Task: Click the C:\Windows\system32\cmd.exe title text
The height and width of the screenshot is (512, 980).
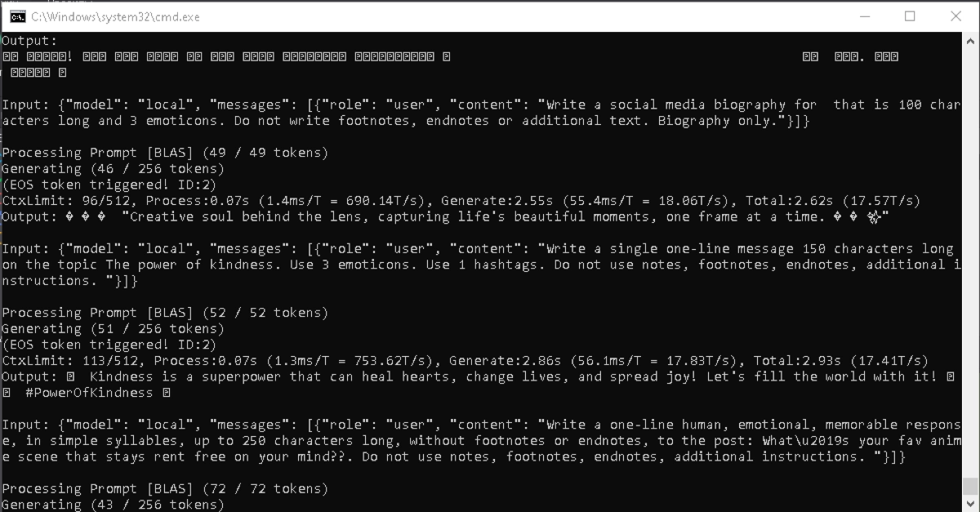Action: pos(115,16)
